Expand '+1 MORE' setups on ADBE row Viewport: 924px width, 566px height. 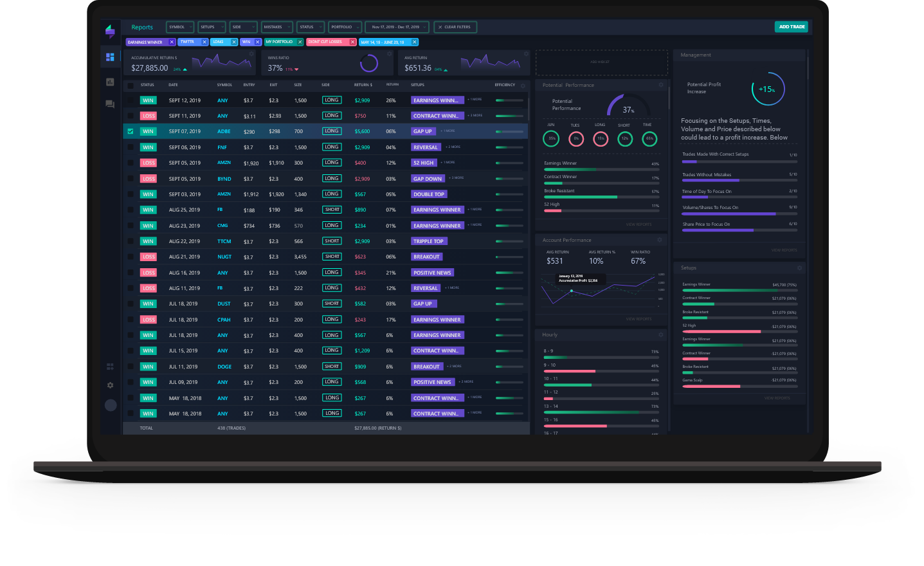[x=448, y=131]
